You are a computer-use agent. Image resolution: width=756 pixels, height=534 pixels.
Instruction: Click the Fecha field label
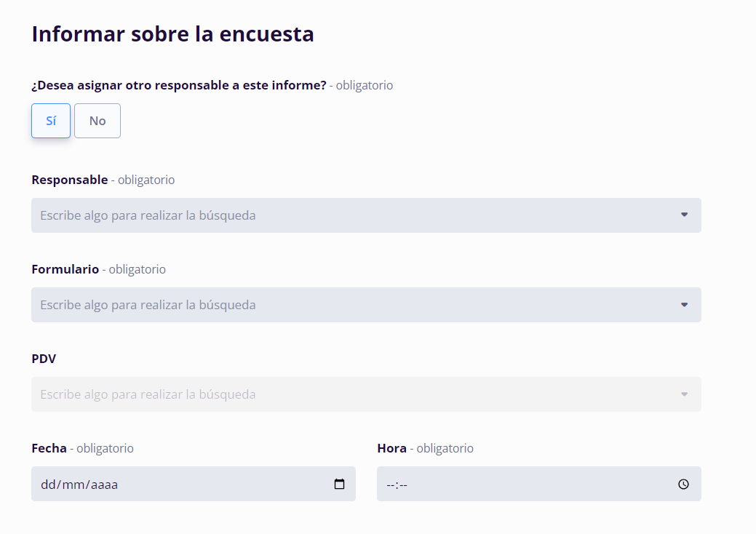(49, 448)
